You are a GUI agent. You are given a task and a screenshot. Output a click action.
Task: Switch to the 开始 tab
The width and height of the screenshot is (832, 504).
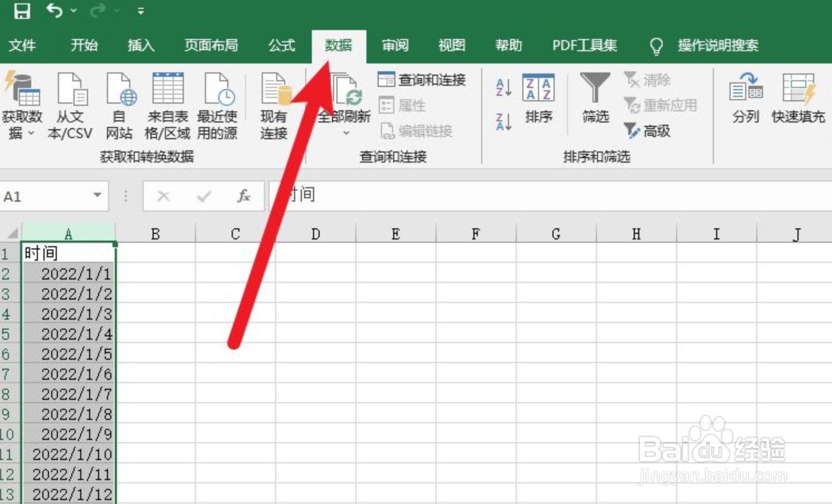[x=84, y=45]
